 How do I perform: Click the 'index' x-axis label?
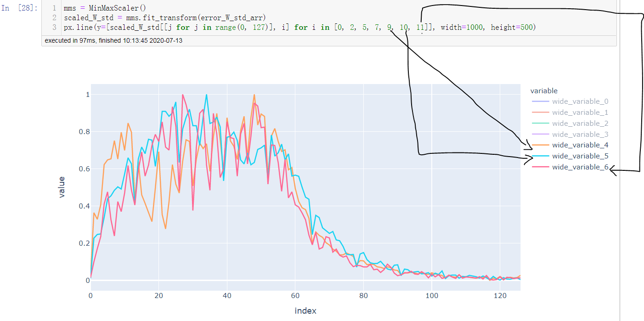[x=306, y=310]
